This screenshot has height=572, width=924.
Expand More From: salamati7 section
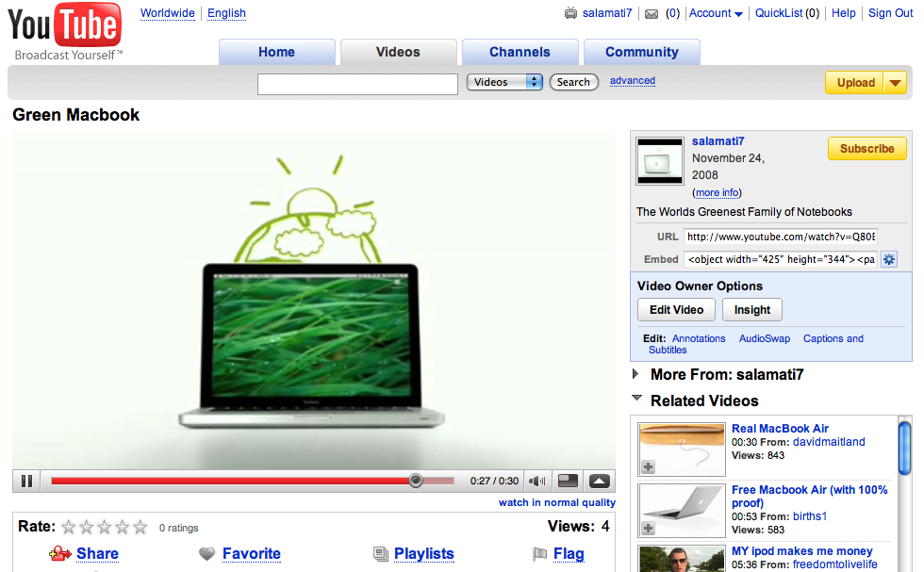click(635, 373)
